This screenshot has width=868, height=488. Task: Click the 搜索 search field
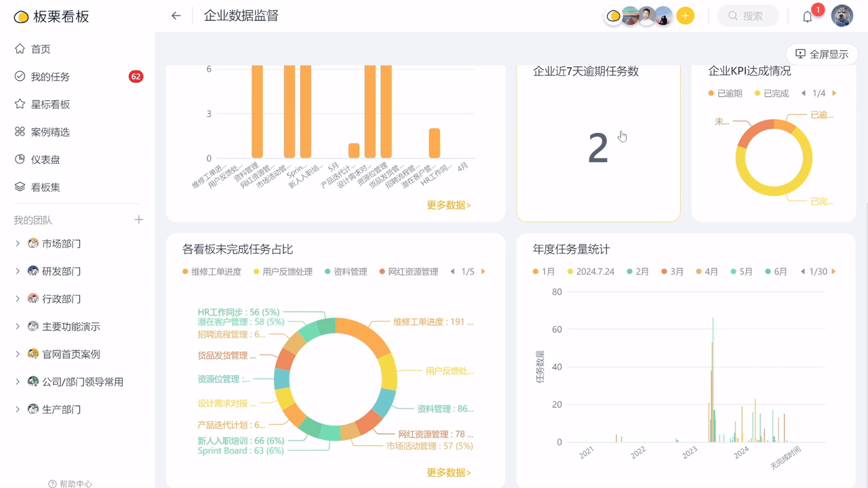pos(748,16)
